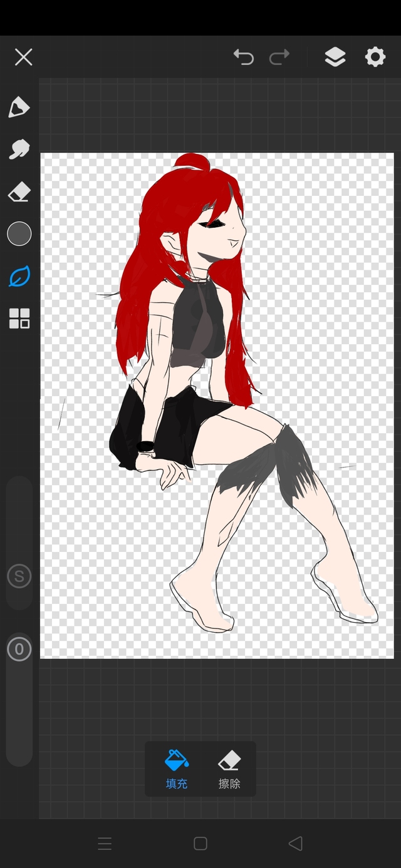Open the shapes grid tool
Image resolution: width=401 pixels, height=868 pixels.
19,319
